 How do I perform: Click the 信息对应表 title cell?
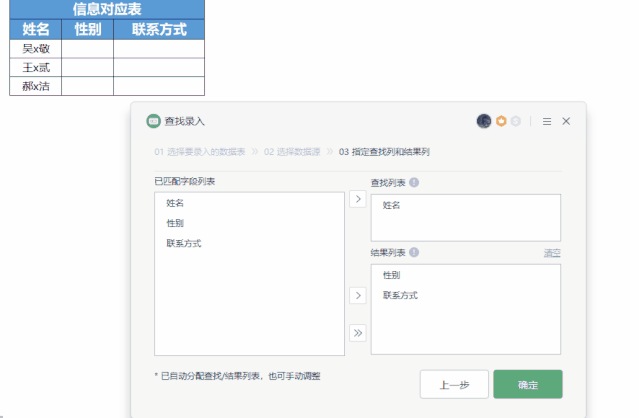107,9
